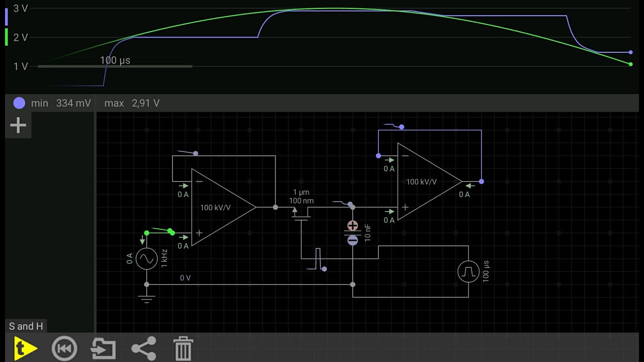
Task: Open the export circuit icon
Action: click(103, 348)
